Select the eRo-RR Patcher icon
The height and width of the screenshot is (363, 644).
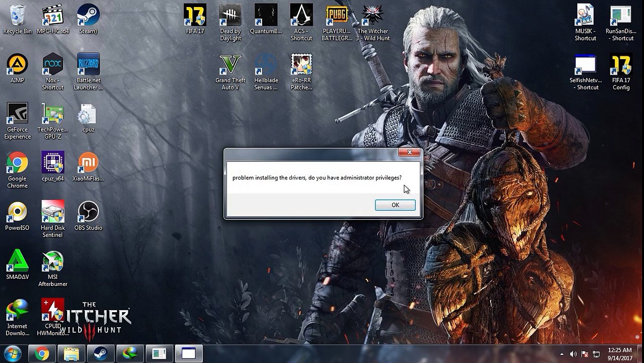[301, 72]
